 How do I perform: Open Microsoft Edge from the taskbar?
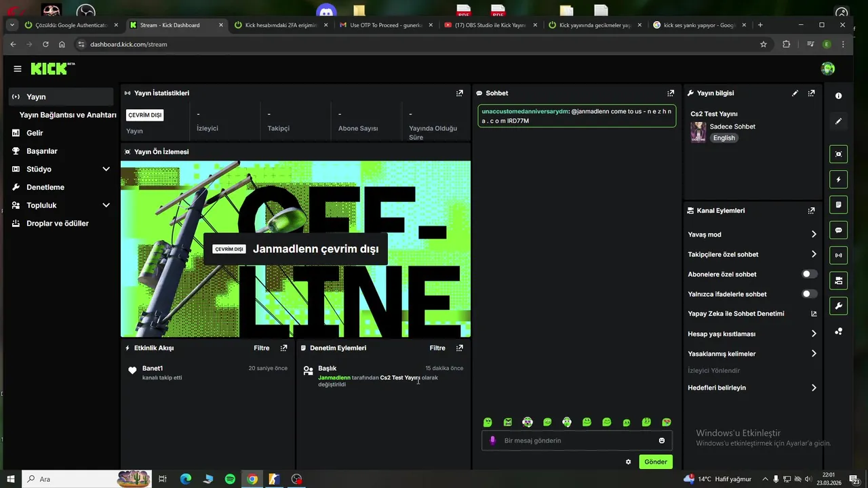tap(186, 479)
